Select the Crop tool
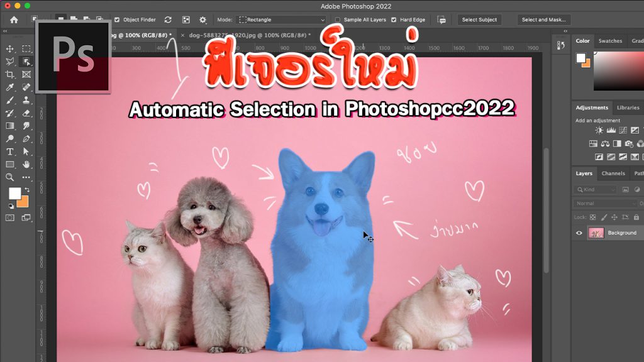 [x=10, y=74]
